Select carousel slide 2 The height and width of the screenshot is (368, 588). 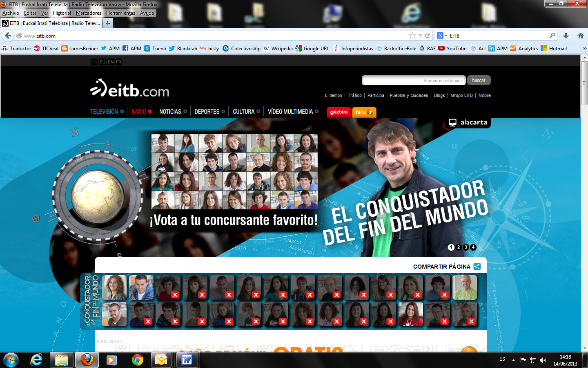pyautogui.click(x=459, y=247)
